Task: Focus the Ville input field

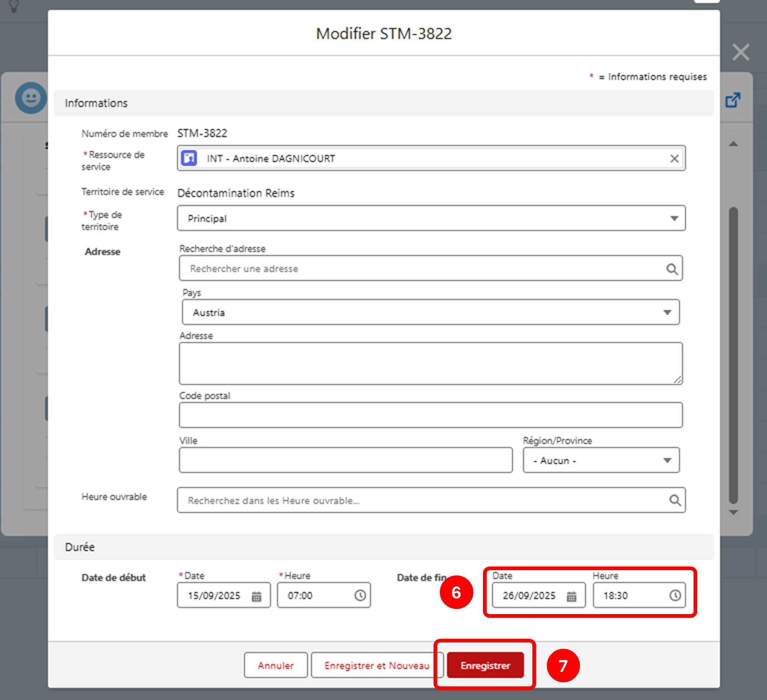Action: (346, 460)
